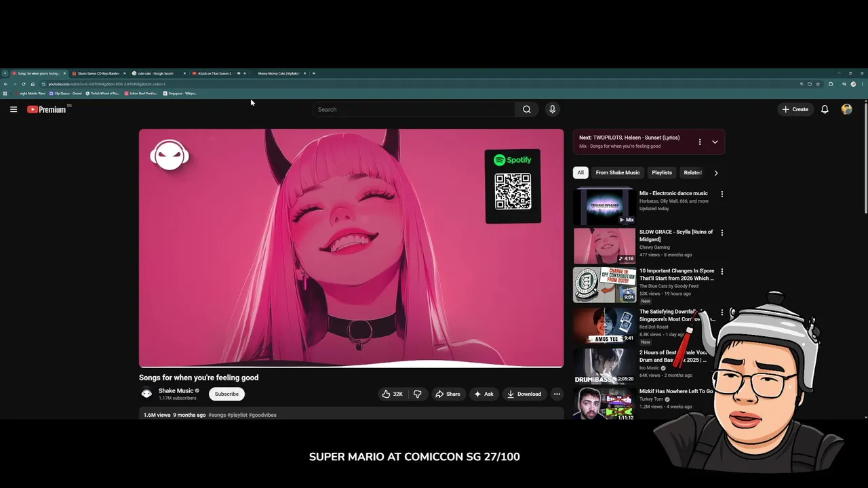The height and width of the screenshot is (488, 868).
Task: Open Electronic dance music mix thumbnail
Action: (604, 206)
